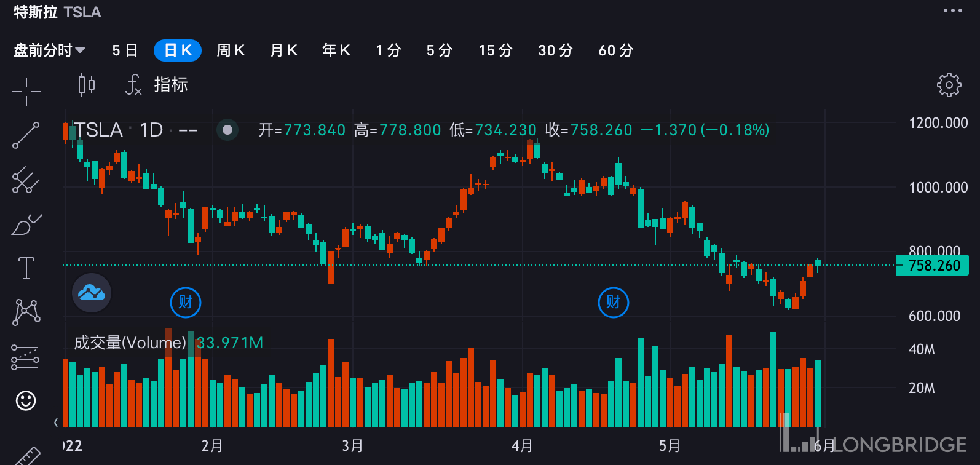The height and width of the screenshot is (465, 980).
Task: Select the 日K daily candlestick tab
Action: (178, 50)
